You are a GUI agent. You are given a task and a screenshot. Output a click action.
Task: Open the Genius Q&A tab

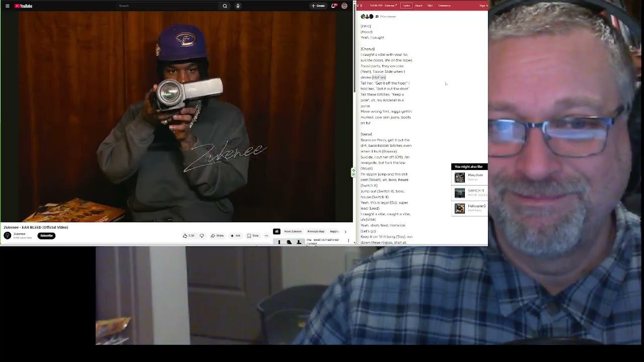pyautogui.click(x=430, y=6)
